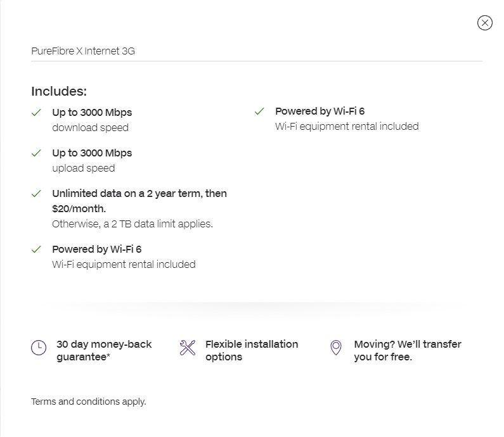The width and height of the screenshot is (504, 437).
Task: Open Terms and conditions apply text
Action: (89, 402)
